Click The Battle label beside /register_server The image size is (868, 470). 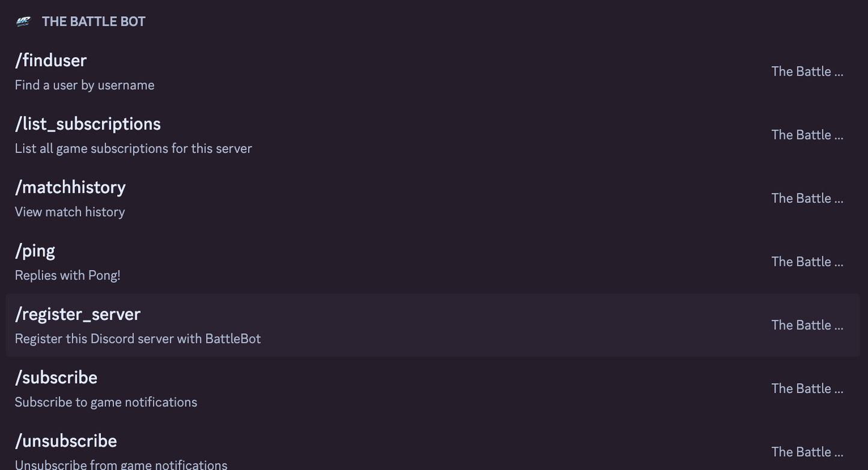[807, 325]
